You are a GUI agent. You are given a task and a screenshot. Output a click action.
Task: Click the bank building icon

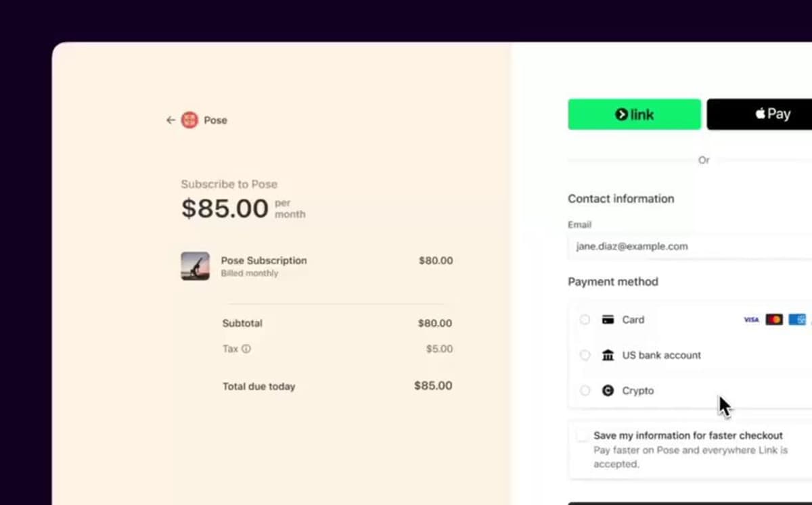(607, 354)
